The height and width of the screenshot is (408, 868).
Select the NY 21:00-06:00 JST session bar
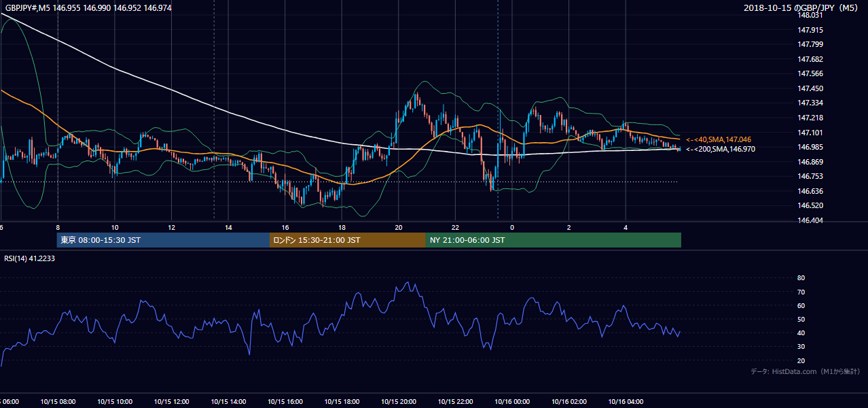coord(554,240)
